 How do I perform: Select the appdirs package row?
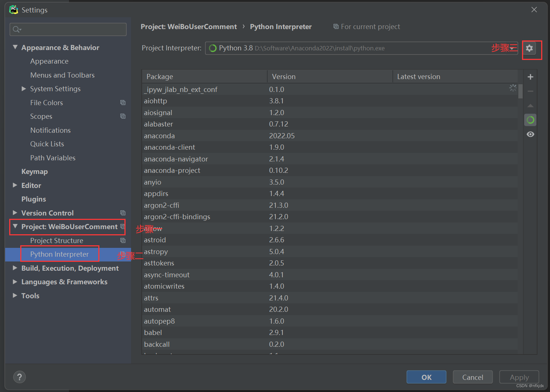(330, 193)
